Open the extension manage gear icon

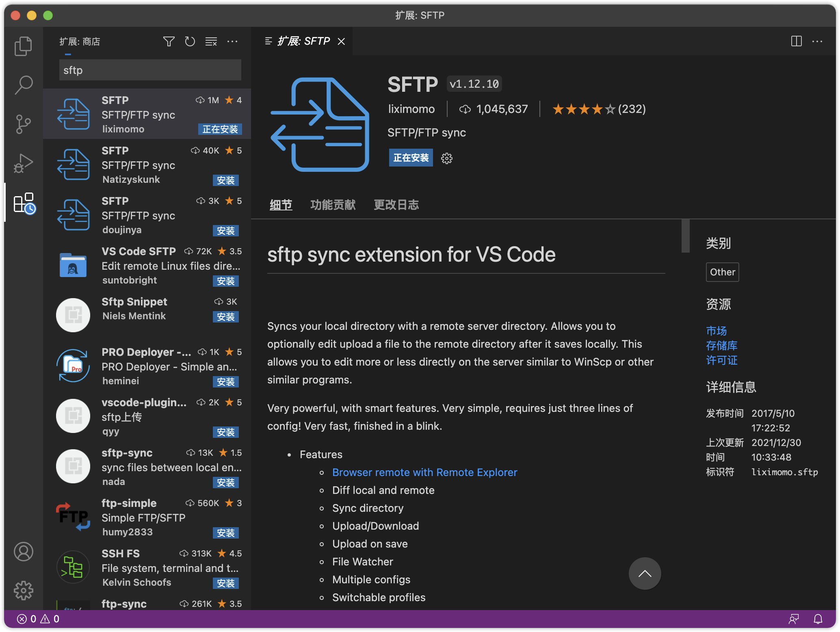click(447, 158)
